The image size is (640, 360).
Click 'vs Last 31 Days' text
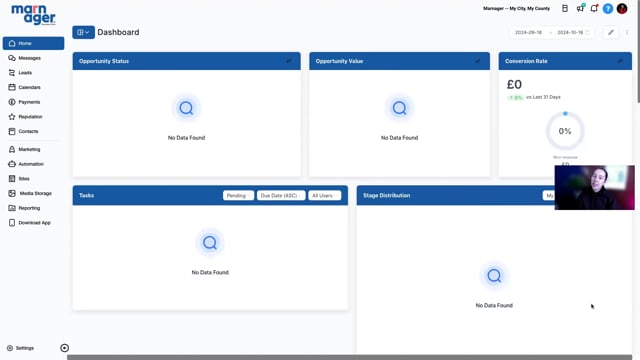[543, 97]
